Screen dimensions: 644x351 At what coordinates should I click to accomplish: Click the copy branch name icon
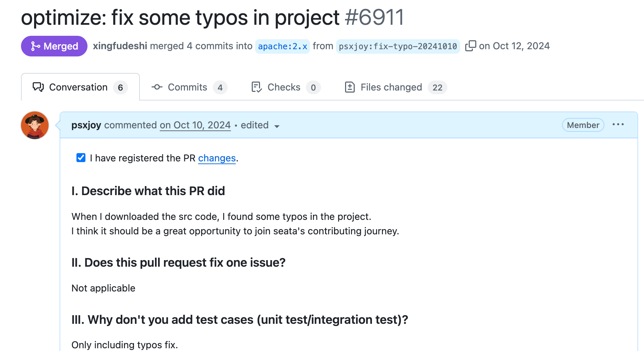(470, 45)
